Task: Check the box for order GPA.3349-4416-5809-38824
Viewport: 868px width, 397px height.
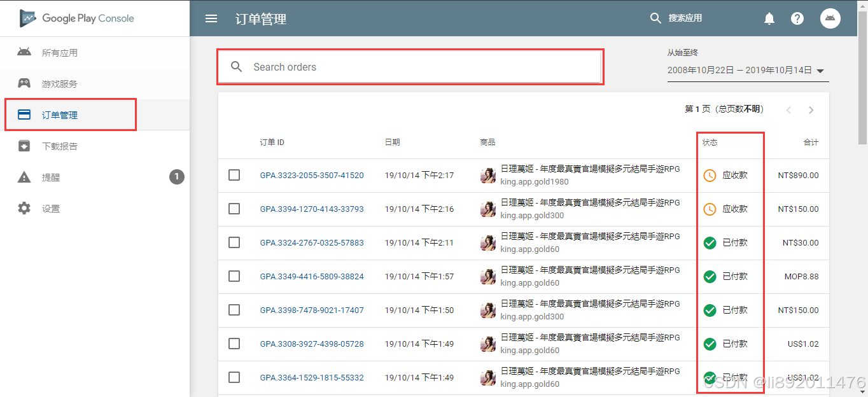Action: click(x=234, y=276)
